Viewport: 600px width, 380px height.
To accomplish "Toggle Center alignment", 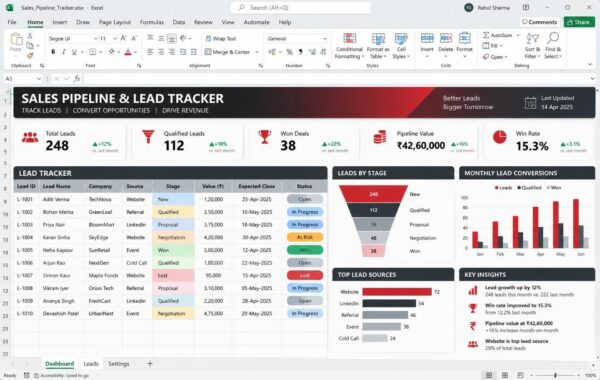I will click(x=161, y=52).
